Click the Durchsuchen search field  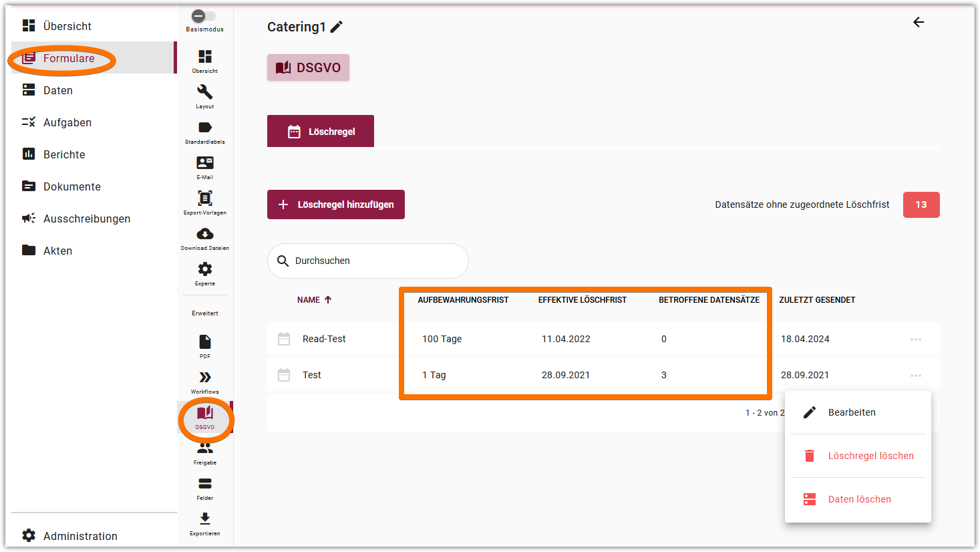368,261
